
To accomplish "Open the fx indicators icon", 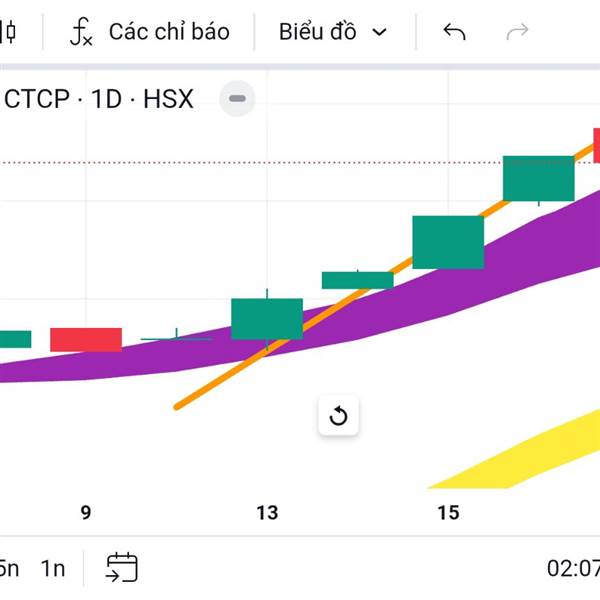I will (x=81, y=32).
